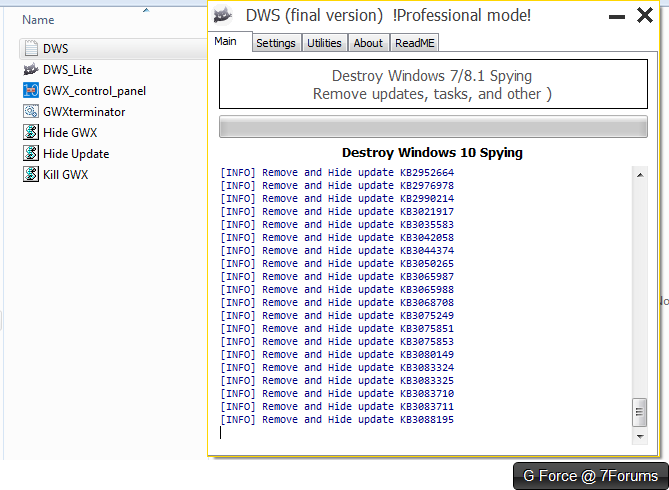Viewport: 669px width, 490px height.
Task: Switch to the Settings tab
Action: tap(276, 43)
